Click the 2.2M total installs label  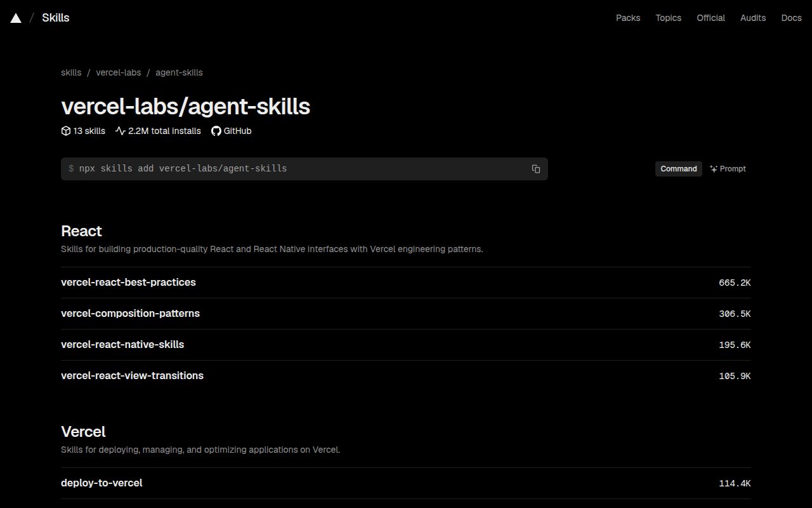pyautogui.click(x=164, y=131)
